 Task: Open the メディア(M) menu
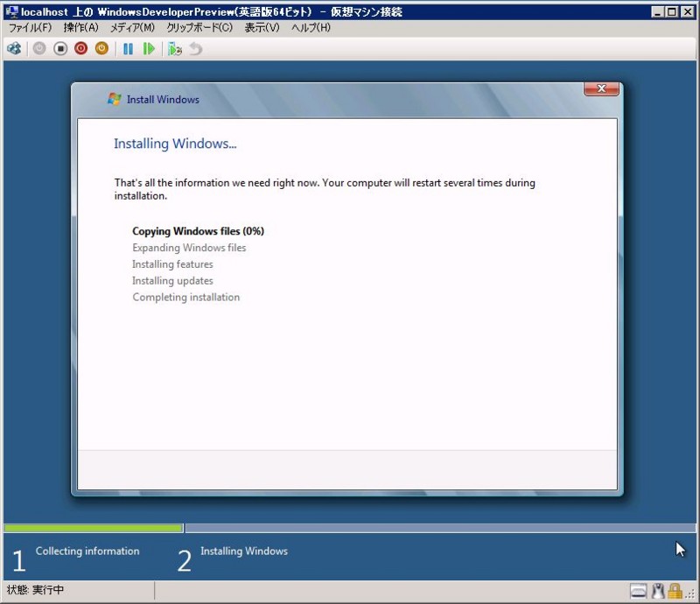132,28
